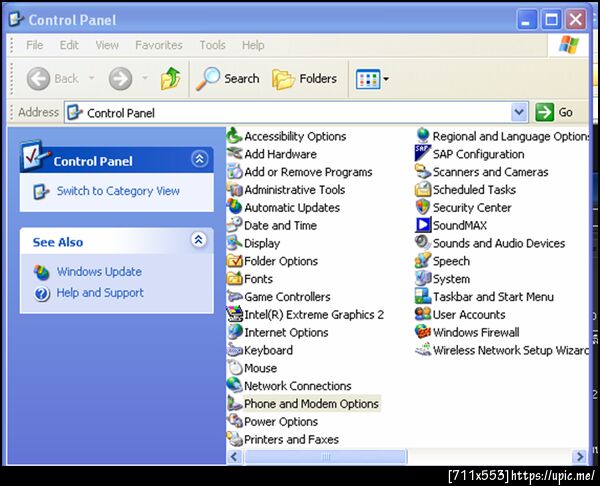Open the User Accounts icon
This screenshot has height=486, width=600.
[x=423, y=314]
